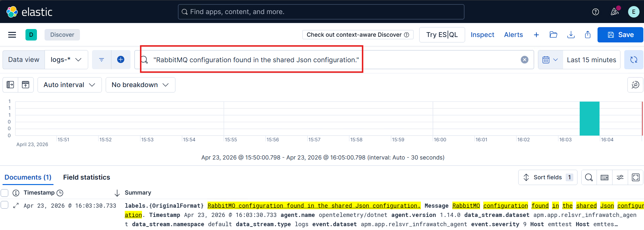Hide the chart panel icon
The width and height of the screenshot is (644, 230).
pyautogui.click(x=26, y=85)
